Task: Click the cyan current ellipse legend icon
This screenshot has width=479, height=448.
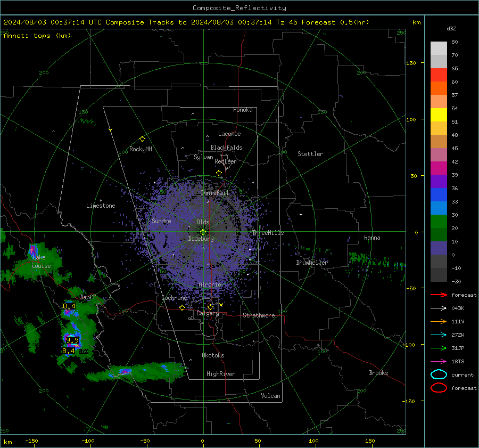Action: (x=439, y=374)
